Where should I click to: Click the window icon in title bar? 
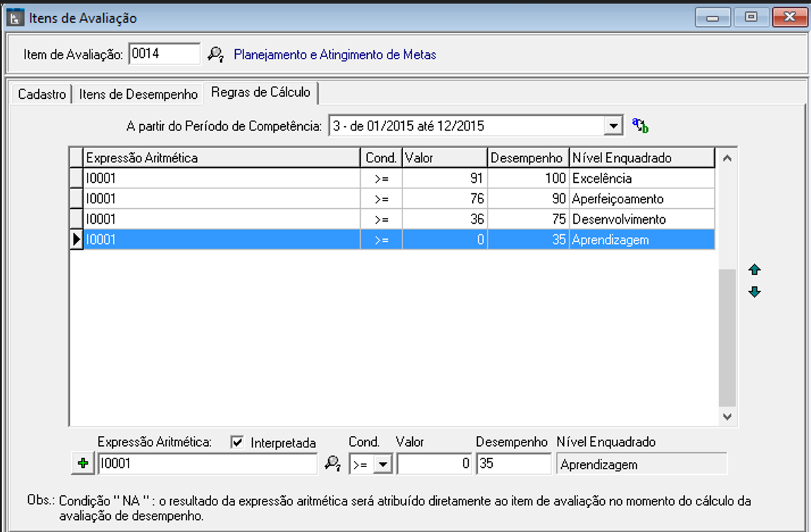point(15,18)
